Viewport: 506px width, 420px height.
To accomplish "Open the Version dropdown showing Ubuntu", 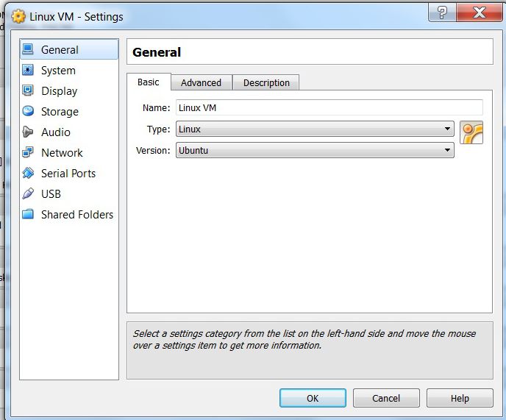I will pos(315,150).
